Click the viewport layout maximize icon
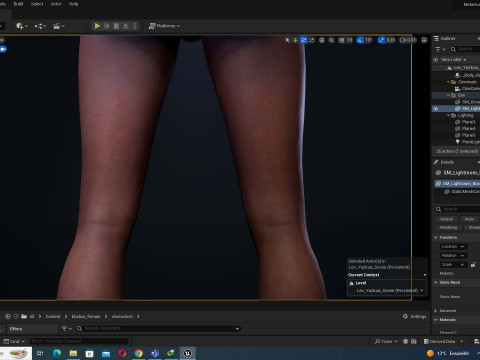The height and width of the screenshot is (360, 480). point(424,40)
